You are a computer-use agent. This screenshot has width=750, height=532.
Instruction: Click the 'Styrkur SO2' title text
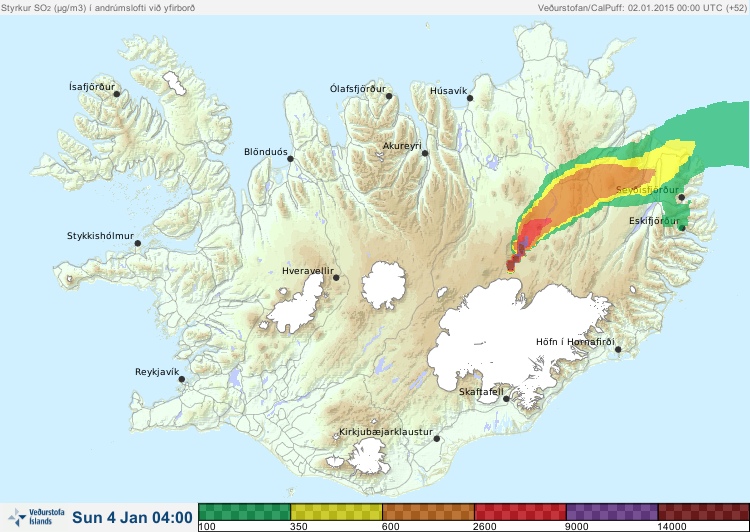click(24, 8)
